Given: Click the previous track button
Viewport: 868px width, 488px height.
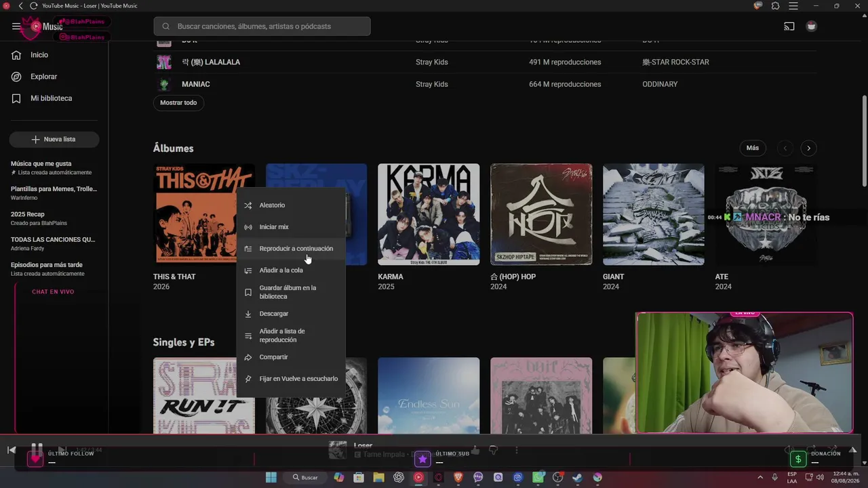Looking at the screenshot, I should pos(12,450).
